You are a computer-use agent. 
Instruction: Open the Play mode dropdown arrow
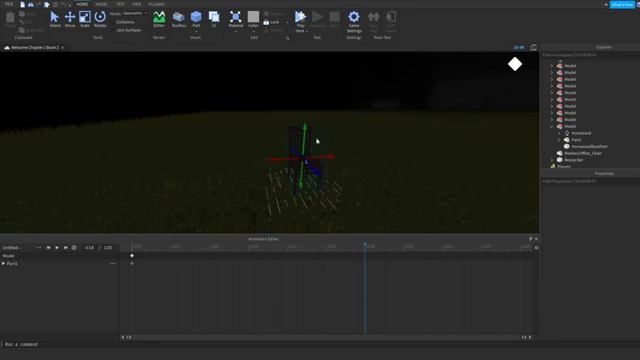tap(307, 31)
